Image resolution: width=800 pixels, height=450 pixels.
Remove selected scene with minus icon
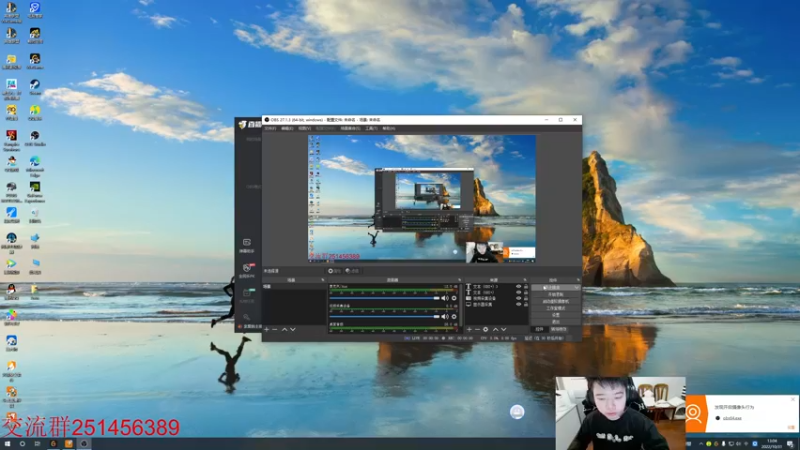point(274,330)
